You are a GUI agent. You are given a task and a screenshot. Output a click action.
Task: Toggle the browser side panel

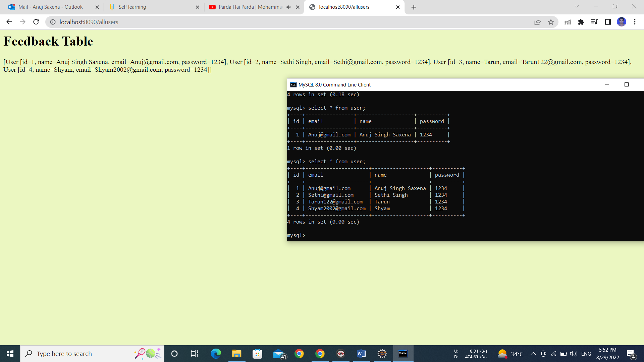coord(608,22)
